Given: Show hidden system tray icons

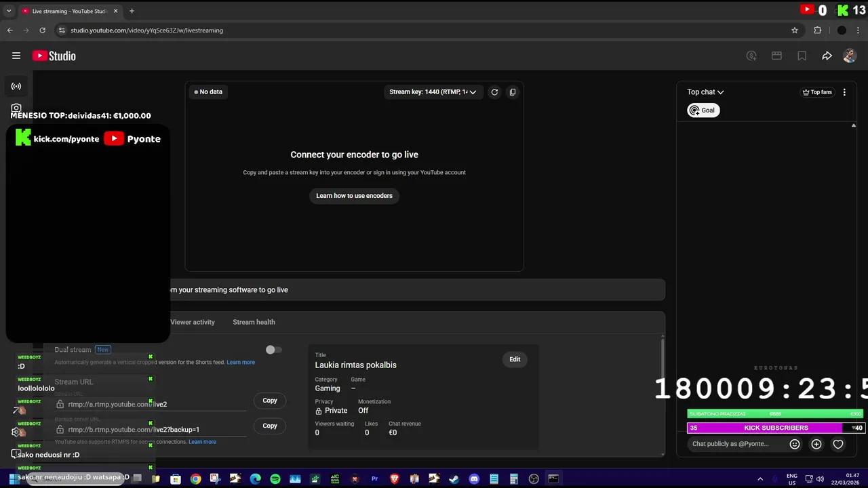Looking at the screenshot, I should coord(760,479).
